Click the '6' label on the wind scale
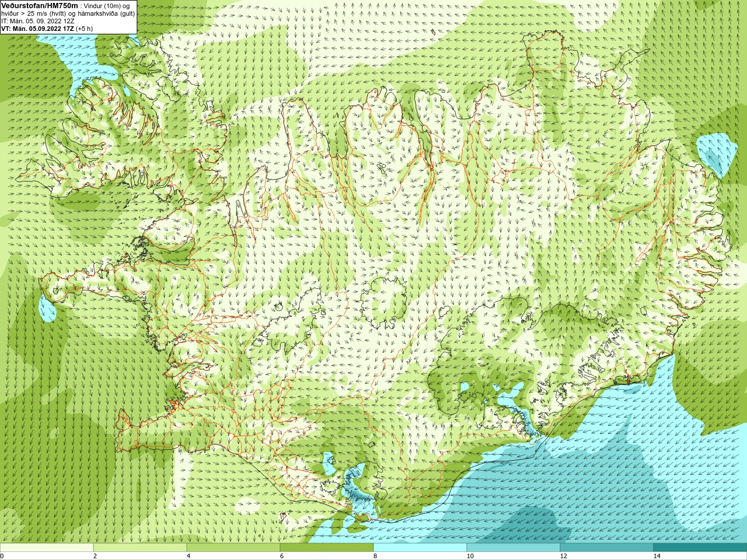747x560 pixels. tap(282, 556)
